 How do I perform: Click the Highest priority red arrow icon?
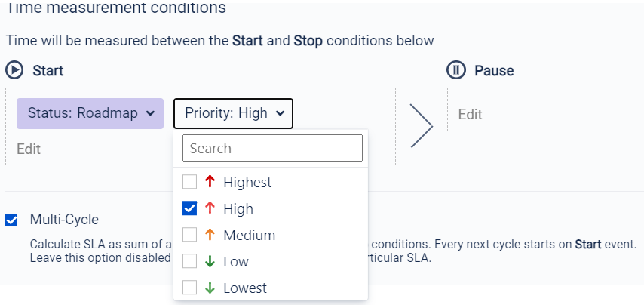(210, 182)
